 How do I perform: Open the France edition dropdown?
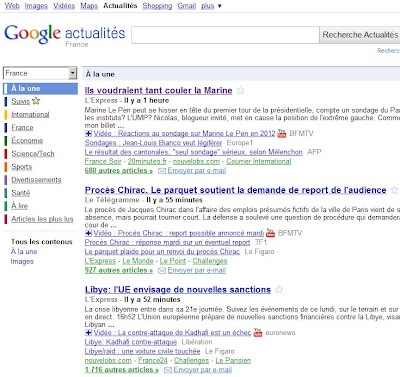[x=40, y=73]
